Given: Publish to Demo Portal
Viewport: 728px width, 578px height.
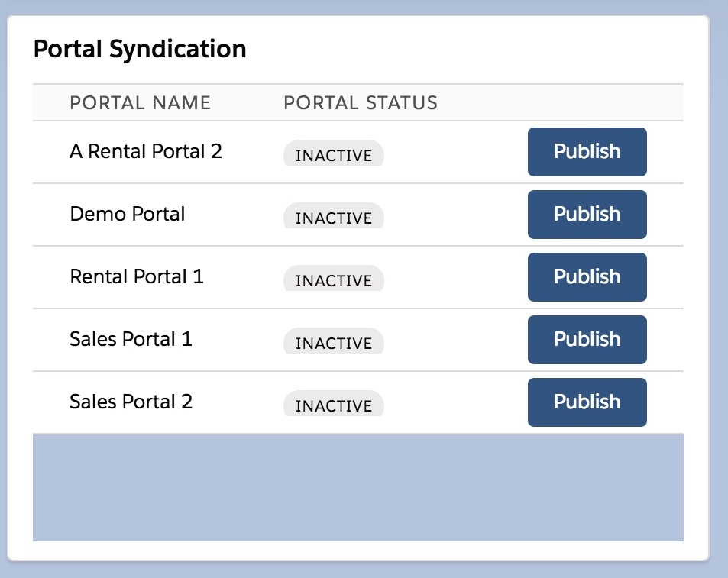Looking at the screenshot, I should [587, 215].
